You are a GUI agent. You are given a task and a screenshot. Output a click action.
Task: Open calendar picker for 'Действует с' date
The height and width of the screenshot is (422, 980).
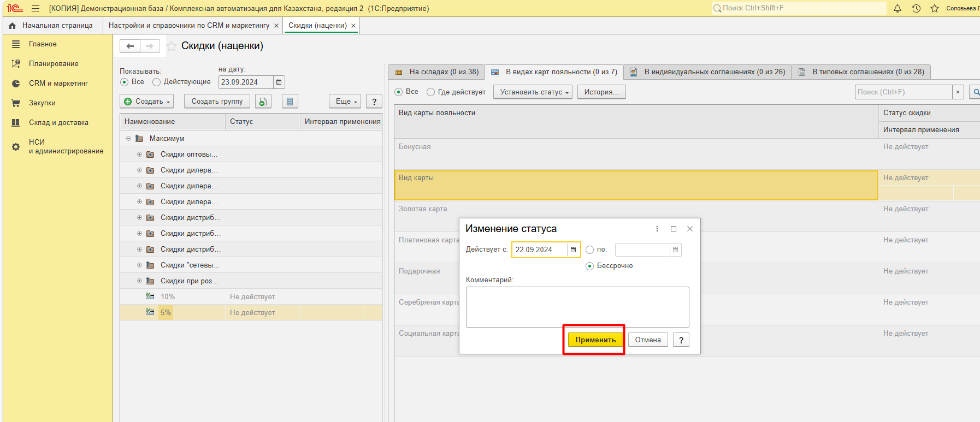click(x=573, y=249)
